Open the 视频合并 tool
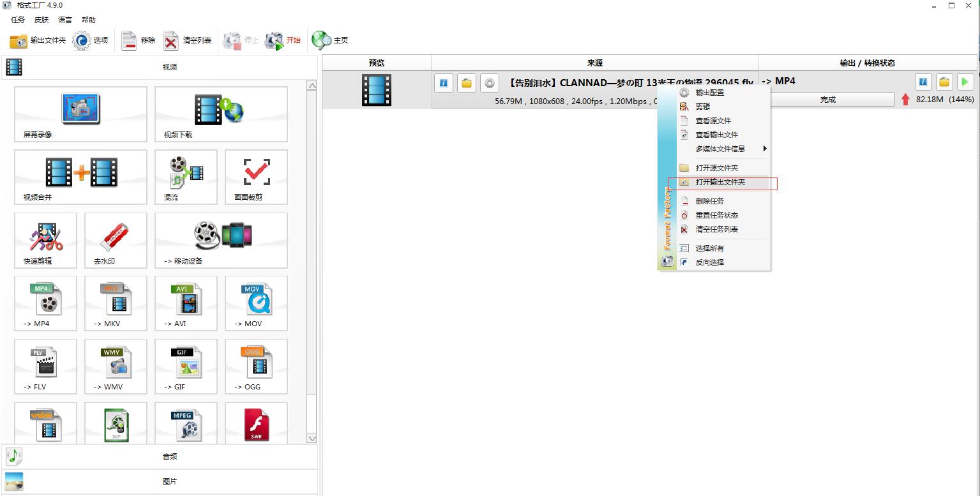 point(80,177)
